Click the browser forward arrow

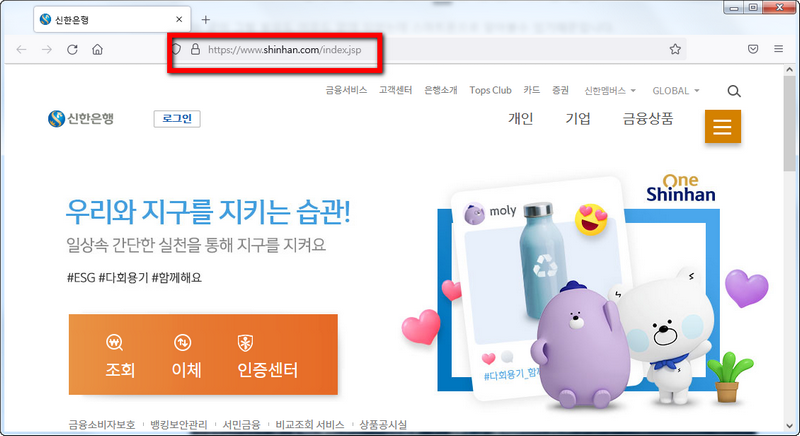[x=47, y=49]
